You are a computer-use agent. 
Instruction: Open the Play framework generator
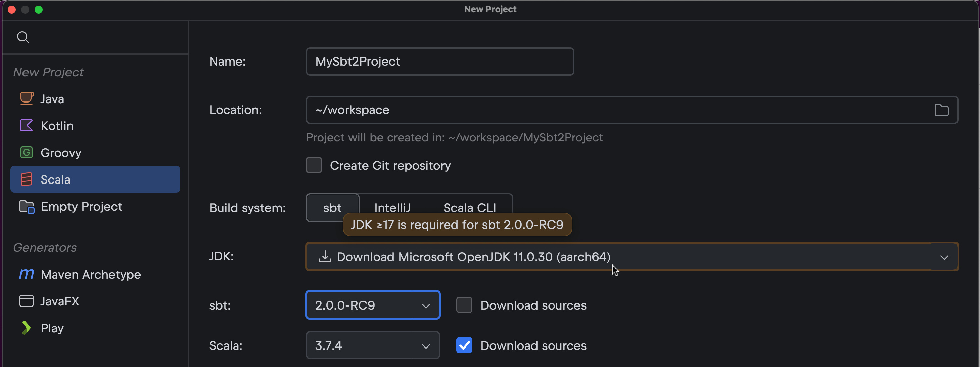[x=52, y=328]
